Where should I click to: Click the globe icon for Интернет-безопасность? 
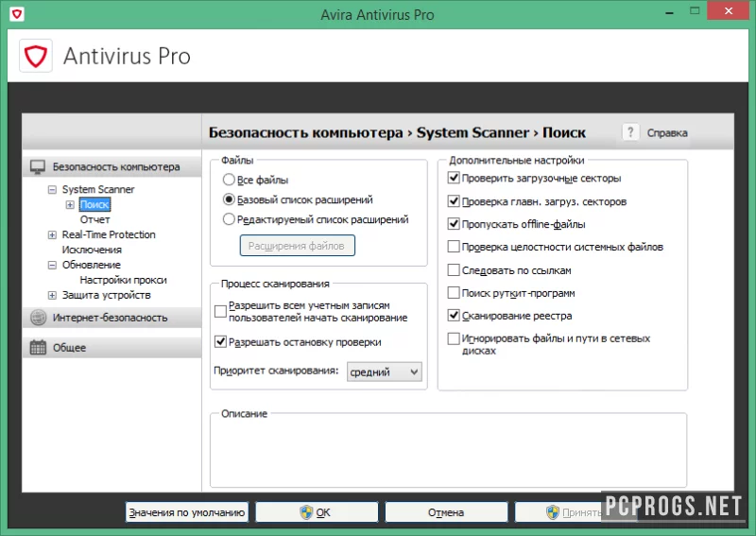tap(38, 318)
